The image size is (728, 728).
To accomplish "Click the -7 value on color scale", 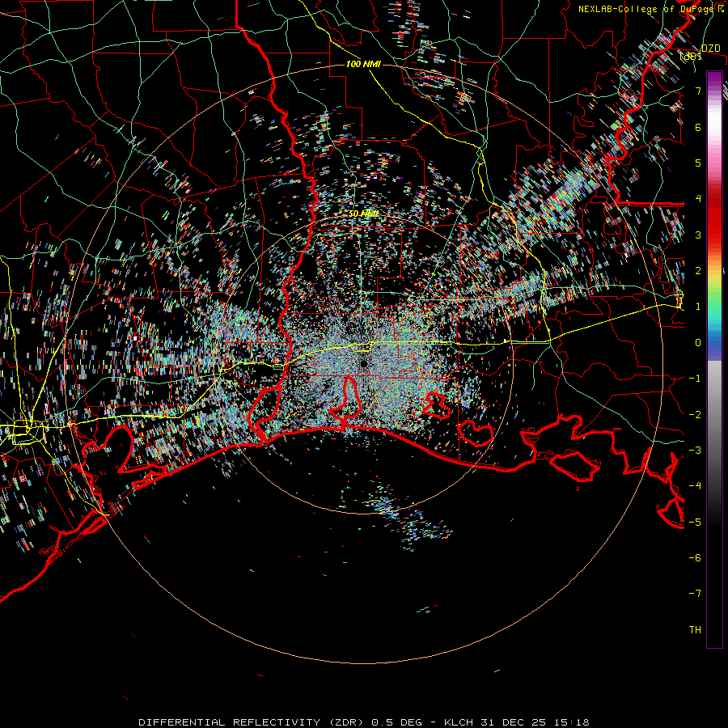I will [x=695, y=594].
